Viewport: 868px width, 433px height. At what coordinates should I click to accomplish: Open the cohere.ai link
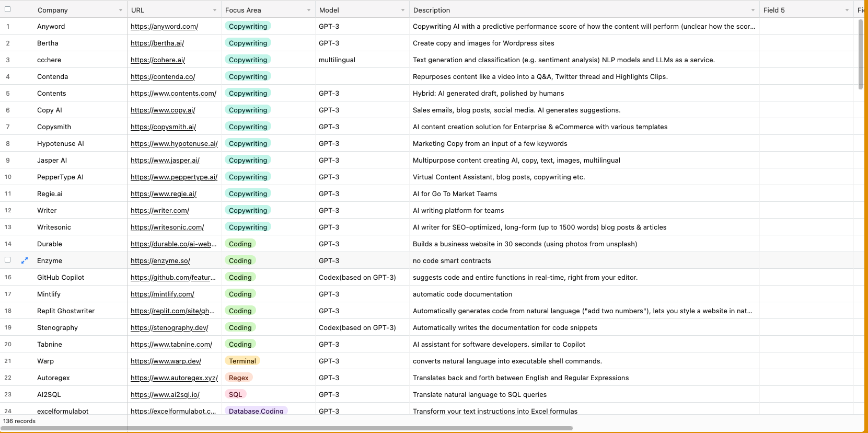tap(158, 60)
